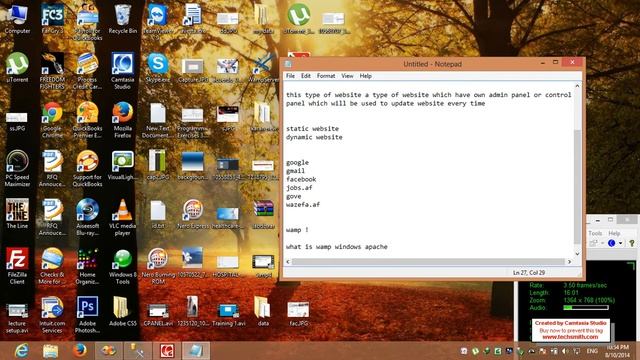Open the Windows 8 Tools shortcut
This screenshot has width=640, height=360.
click(x=122, y=266)
